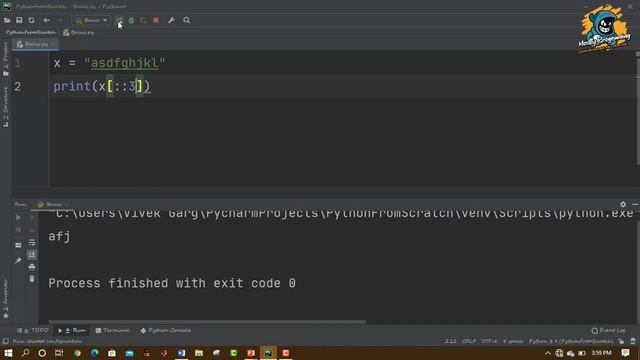Click the console horizontal scrollbar
This screenshot has height=360, width=640.
coord(207,322)
